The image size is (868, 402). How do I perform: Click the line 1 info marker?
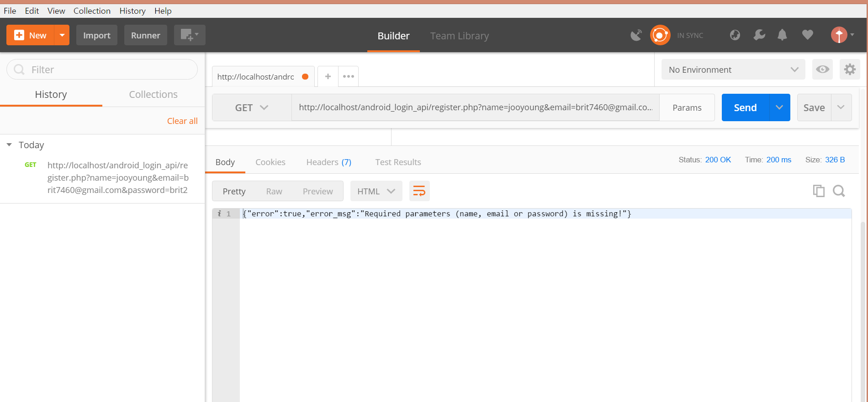pos(219,214)
